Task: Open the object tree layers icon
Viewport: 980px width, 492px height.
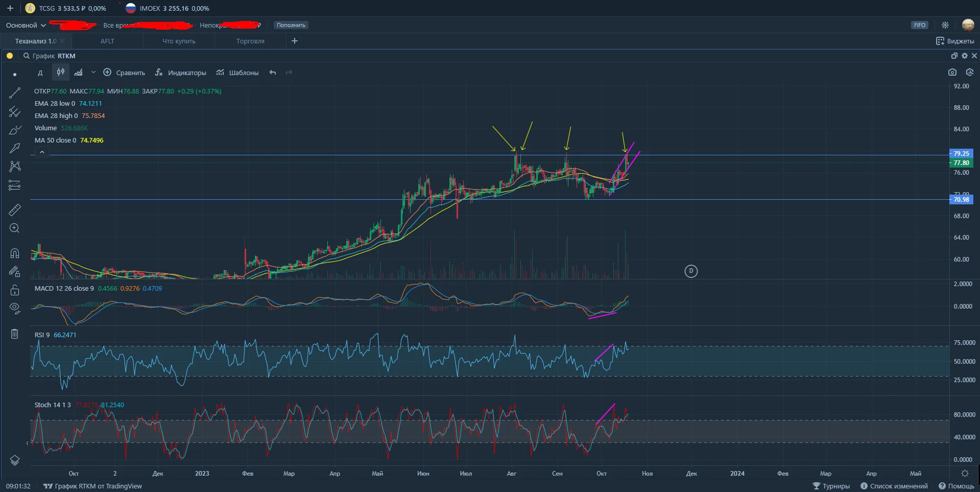Action: pos(15,460)
